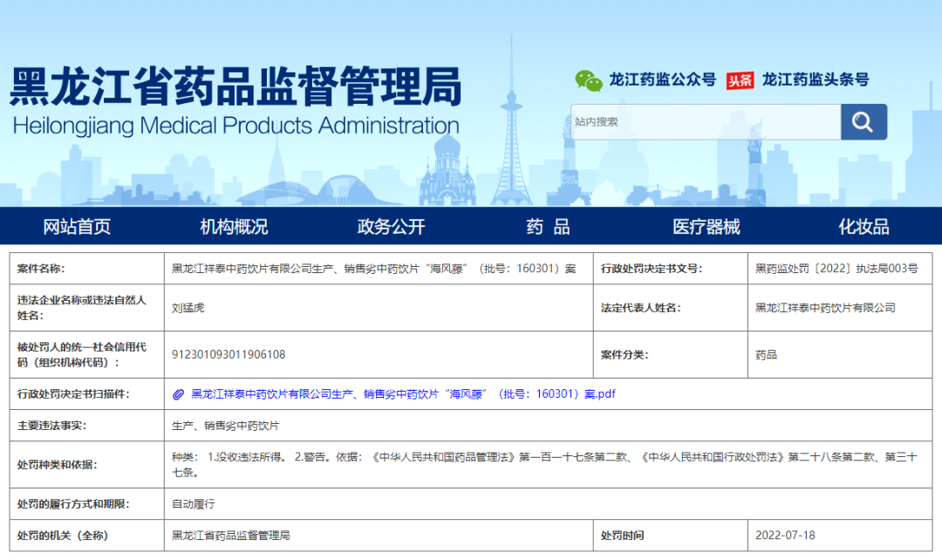Navigate to the 化妆品 section
The height and width of the screenshot is (560, 942).
863,227
